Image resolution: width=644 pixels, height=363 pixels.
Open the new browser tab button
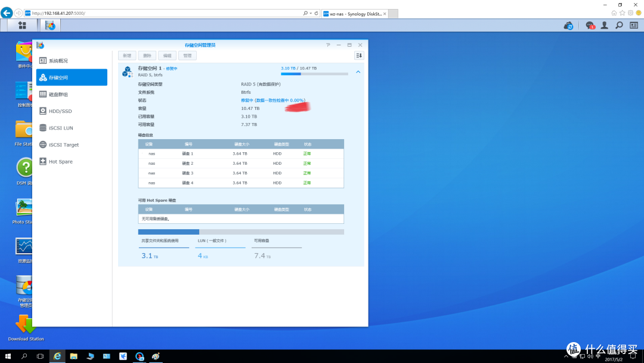[x=393, y=14]
